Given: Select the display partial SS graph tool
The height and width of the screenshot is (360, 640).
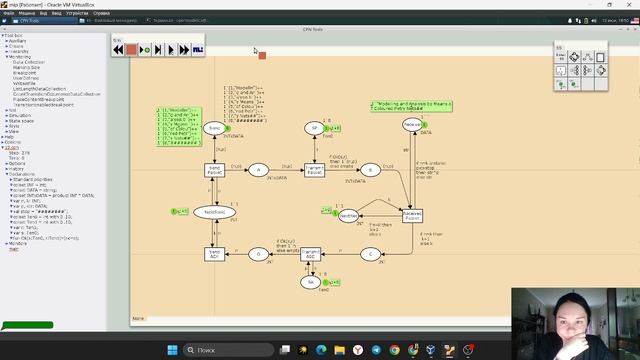Looking at the screenshot, I should coord(600,71).
